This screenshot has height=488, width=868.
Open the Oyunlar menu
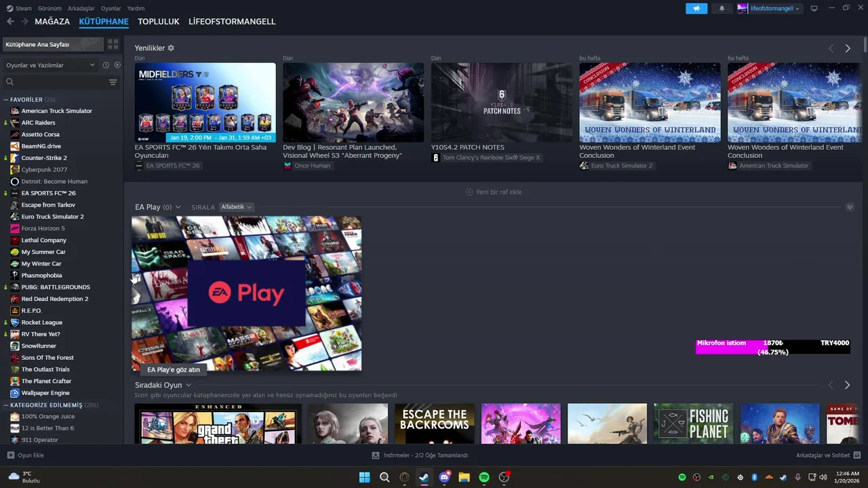pos(111,8)
